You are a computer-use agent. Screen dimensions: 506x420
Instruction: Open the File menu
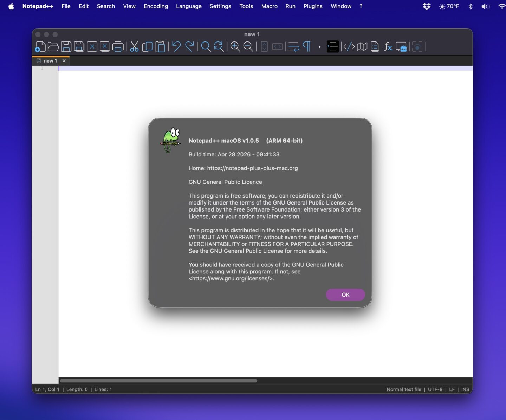[66, 6]
